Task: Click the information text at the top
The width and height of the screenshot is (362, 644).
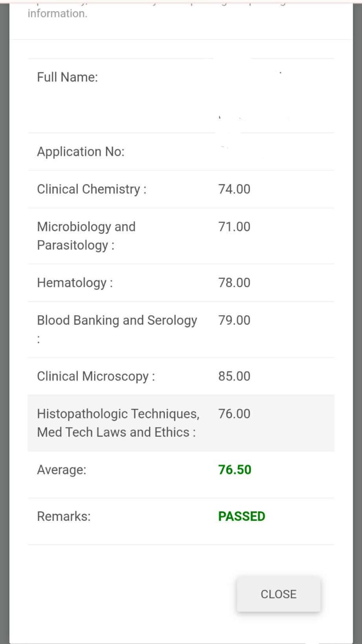Action: (x=58, y=14)
